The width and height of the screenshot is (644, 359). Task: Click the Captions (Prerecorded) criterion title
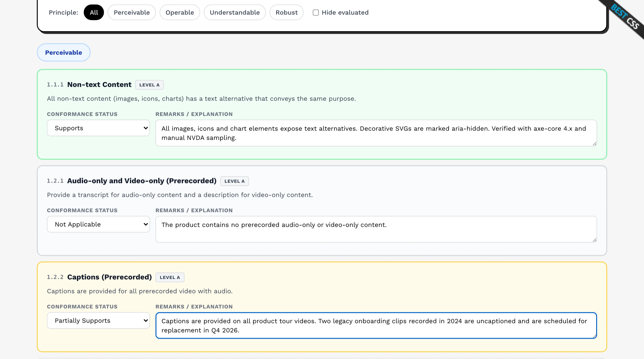point(109,277)
